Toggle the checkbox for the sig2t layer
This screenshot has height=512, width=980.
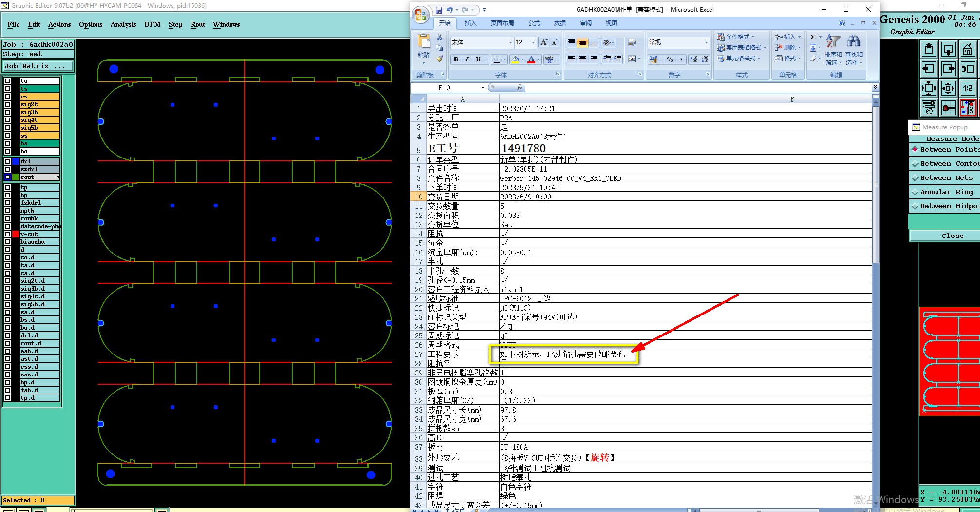click(8, 104)
